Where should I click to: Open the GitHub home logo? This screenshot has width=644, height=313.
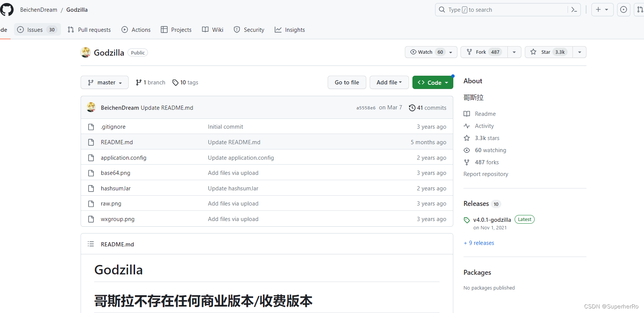[x=6, y=9]
